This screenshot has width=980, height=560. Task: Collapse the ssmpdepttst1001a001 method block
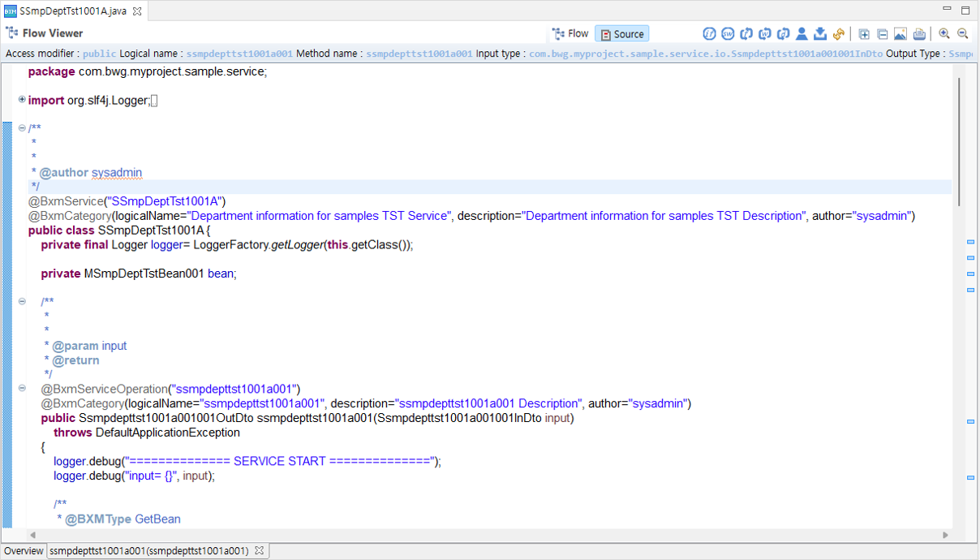coord(22,389)
